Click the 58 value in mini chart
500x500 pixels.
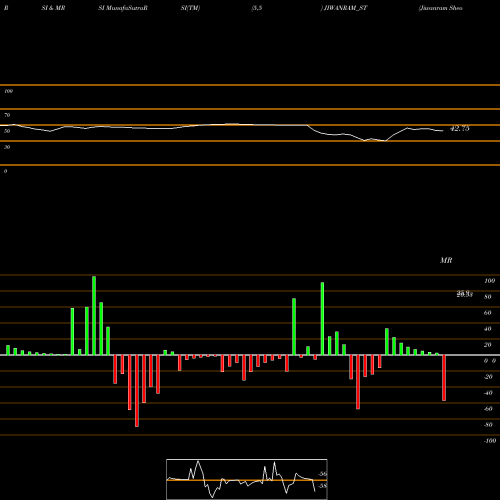323,486
